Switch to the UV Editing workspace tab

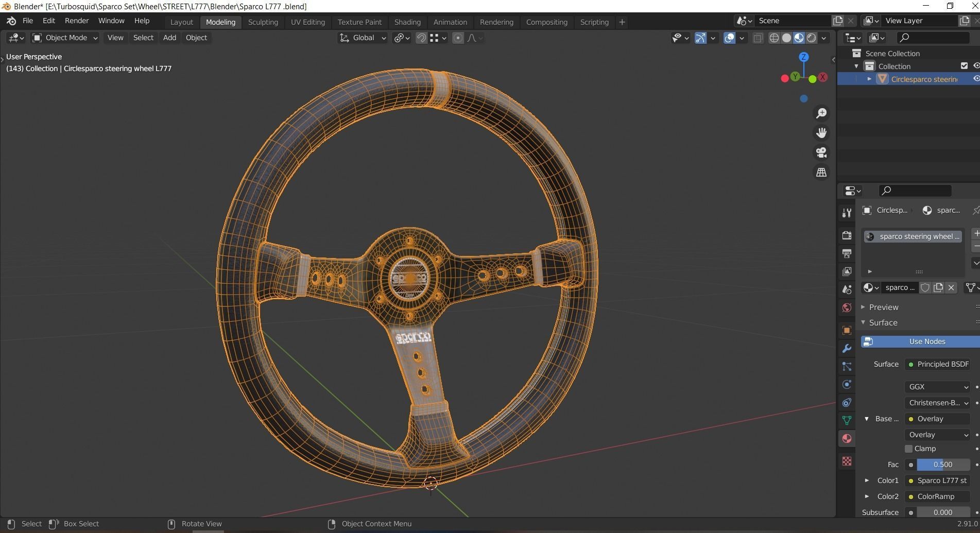click(x=307, y=22)
